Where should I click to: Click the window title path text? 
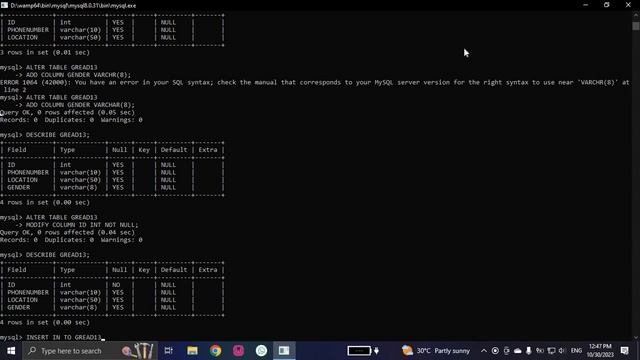click(x=73, y=5)
